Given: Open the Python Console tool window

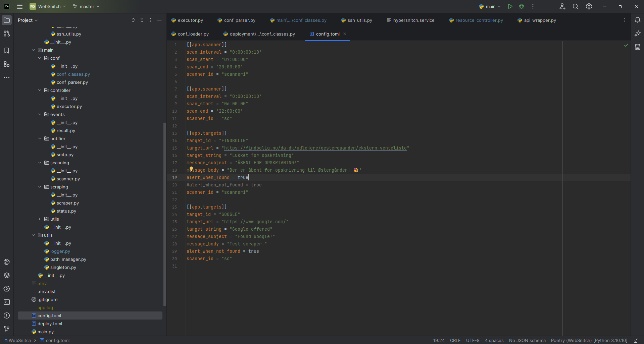Looking at the screenshot, I should (7, 262).
